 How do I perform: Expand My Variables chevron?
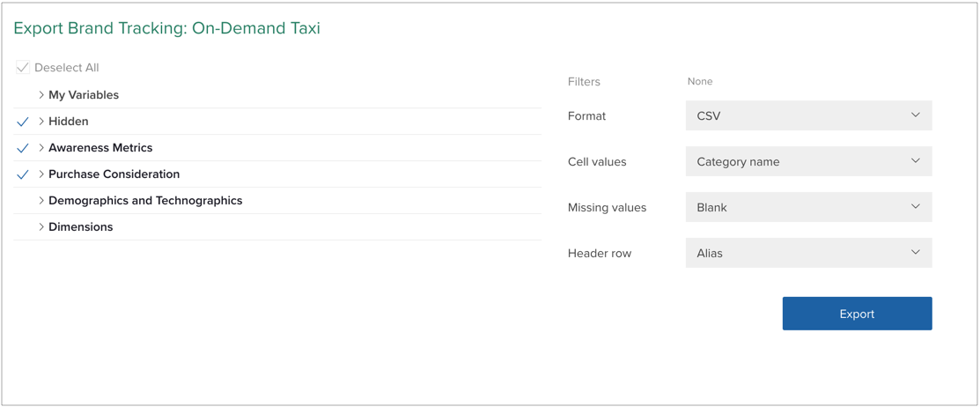click(x=41, y=95)
